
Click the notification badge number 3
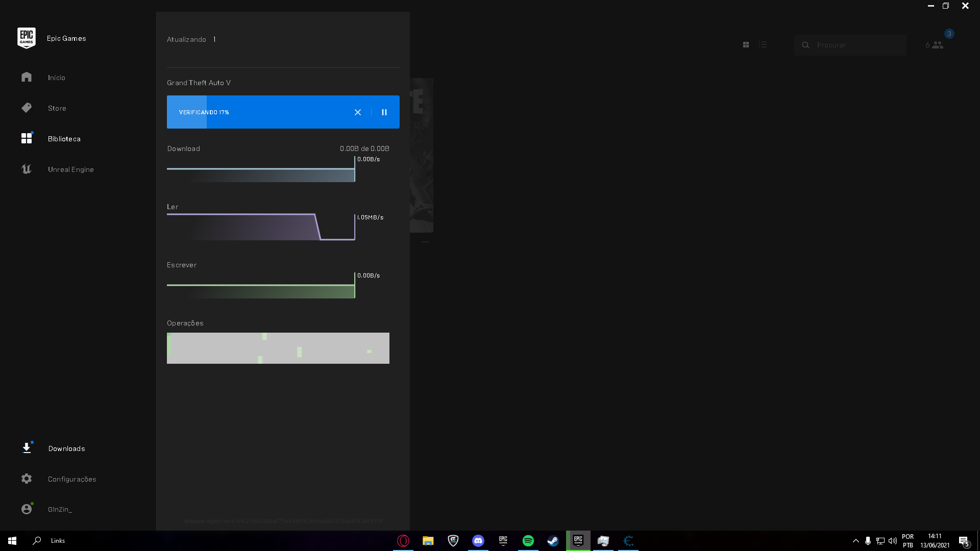(949, 34)
